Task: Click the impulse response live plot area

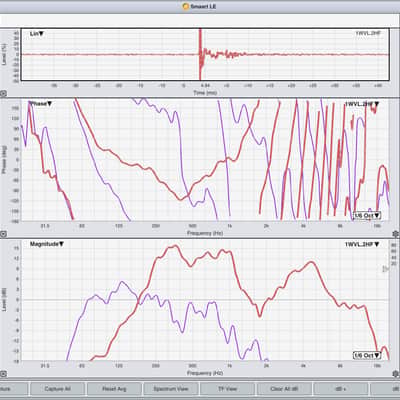Action: (205, 54)
